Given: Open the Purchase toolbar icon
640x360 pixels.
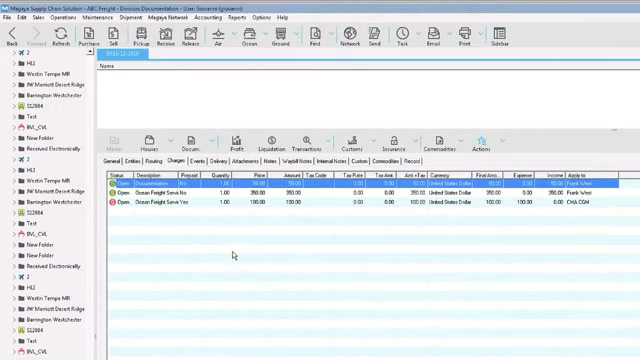Looking at the screenshot, I should (x=89, y=36).
